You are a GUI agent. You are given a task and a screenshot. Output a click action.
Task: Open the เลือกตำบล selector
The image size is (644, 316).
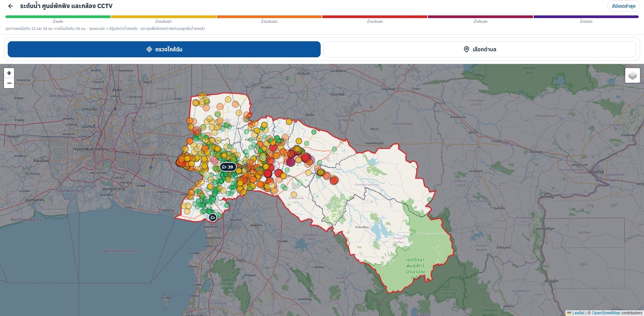point(480,49)
